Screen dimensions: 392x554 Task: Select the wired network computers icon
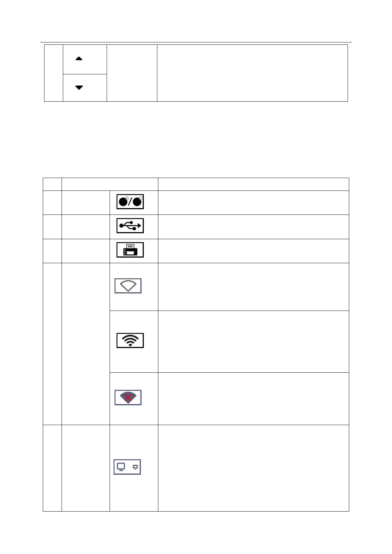127,467
